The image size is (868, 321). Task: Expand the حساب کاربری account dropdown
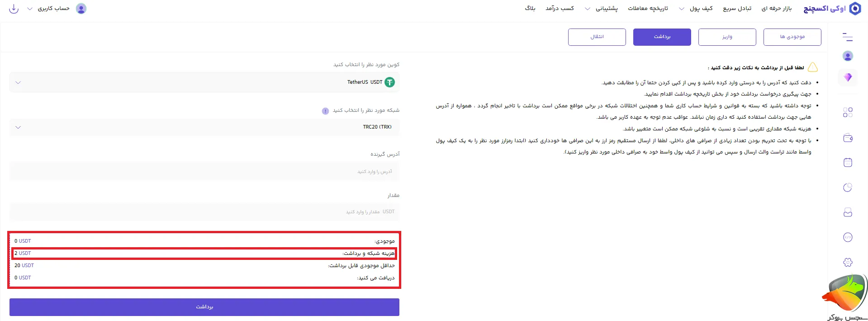click(48, 9)
